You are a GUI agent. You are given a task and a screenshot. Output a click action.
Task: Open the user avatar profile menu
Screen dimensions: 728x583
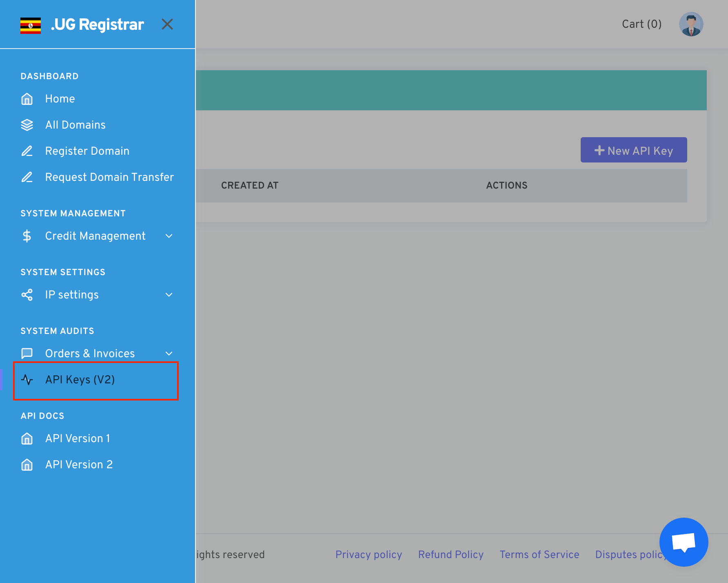click(x=691, y=24)
